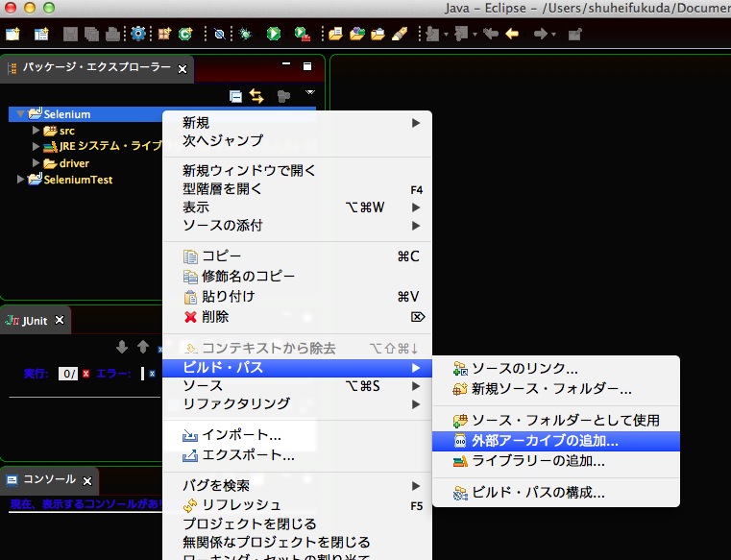731x560 pixels.
Task: Choose エクスポート... menu entry
Action: pyautogui.click(x=297, y=454)
